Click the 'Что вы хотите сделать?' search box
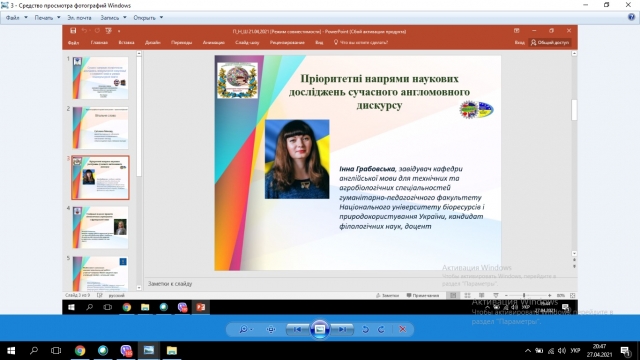 pyautogui.click(x=361, y=42)
